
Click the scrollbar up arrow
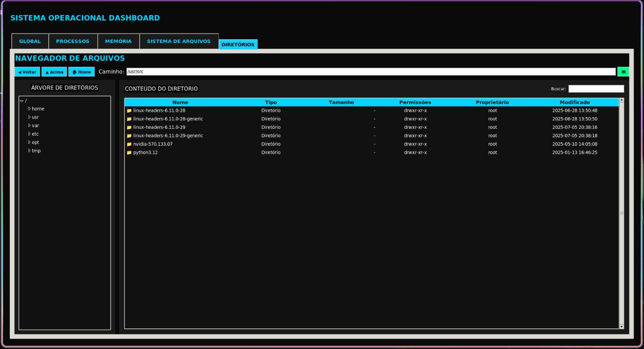[x=621, y=100]
